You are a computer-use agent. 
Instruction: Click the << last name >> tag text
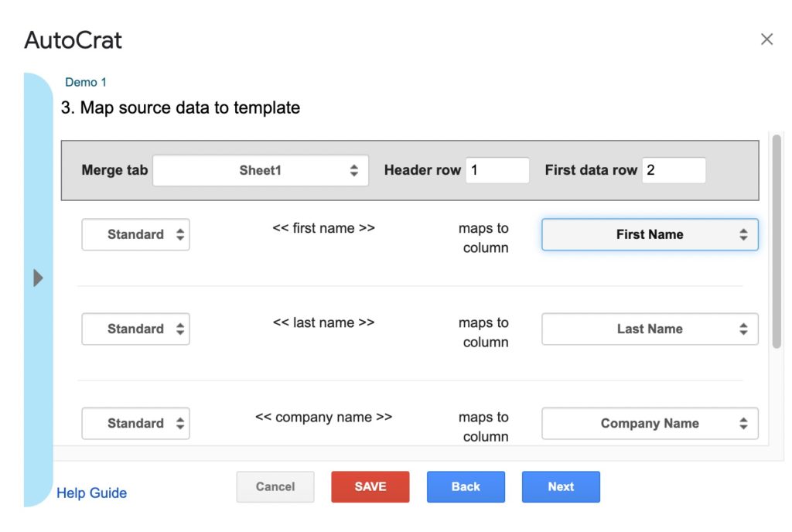(x=324, y=322)
